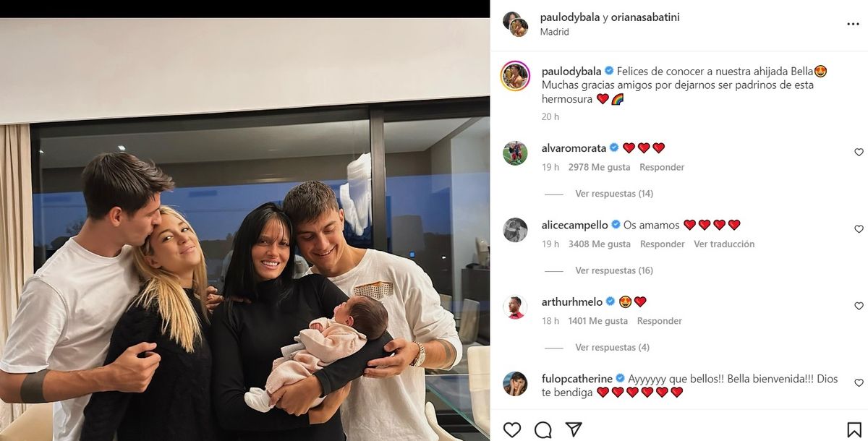Screen dimensions: 868x441
Task: Open the three-dot more options menu
Action: pos(853,24)
